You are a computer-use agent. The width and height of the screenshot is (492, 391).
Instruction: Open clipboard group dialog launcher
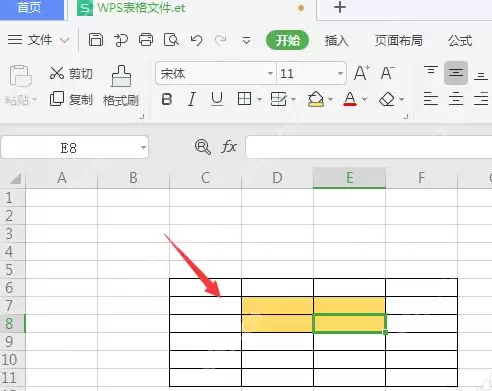pos(142,116)
